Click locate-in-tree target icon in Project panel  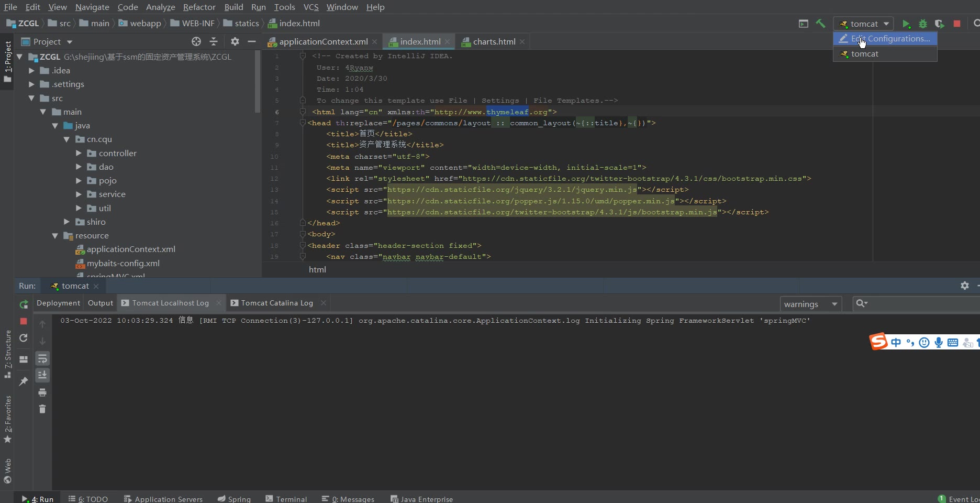[196, 41]
